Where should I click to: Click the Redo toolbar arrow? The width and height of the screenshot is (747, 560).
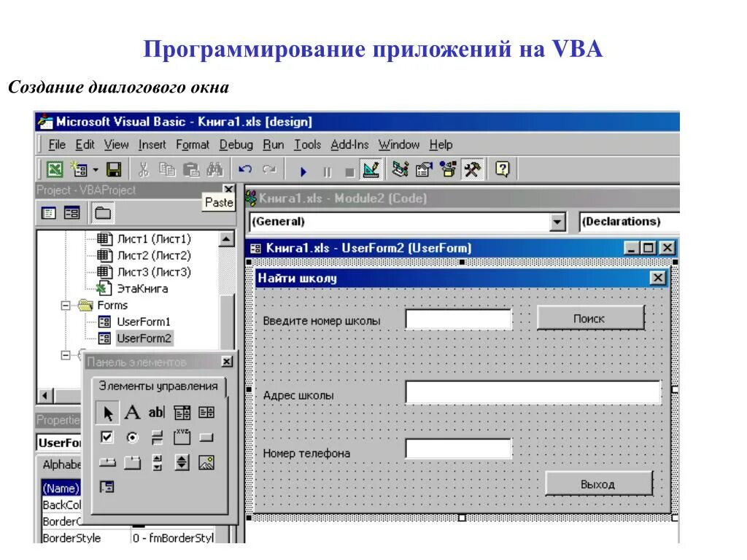point(269,169)
